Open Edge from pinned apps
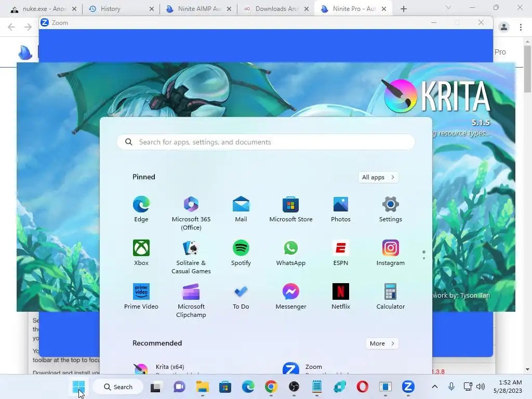The width and height of the screenshot is (532, 399). [141, 209]
